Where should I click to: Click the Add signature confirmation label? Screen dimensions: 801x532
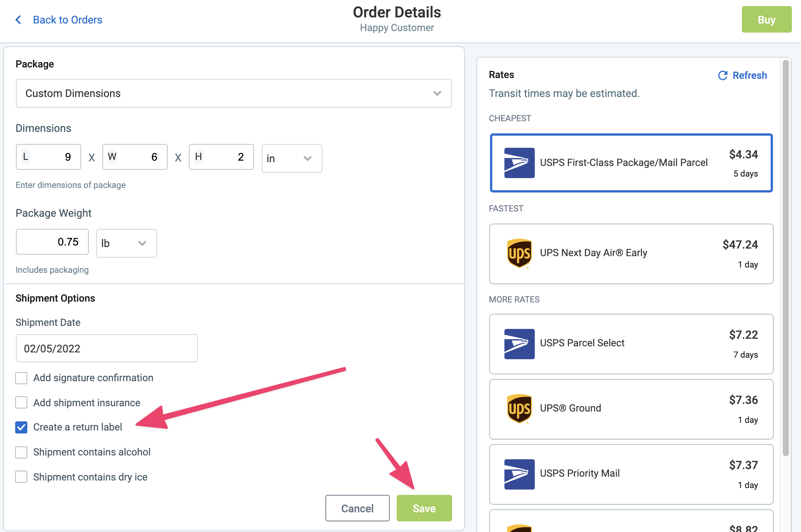(93, 378)
